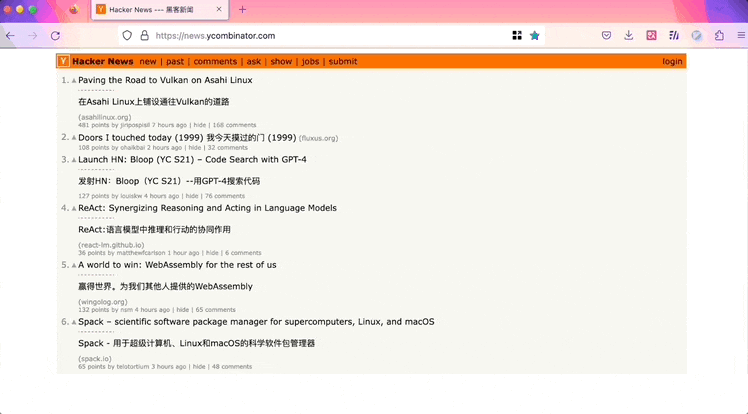Upvote the Launch HN Bloop story
This screenshot has height=414, width=748.
(x=74, y=160)
